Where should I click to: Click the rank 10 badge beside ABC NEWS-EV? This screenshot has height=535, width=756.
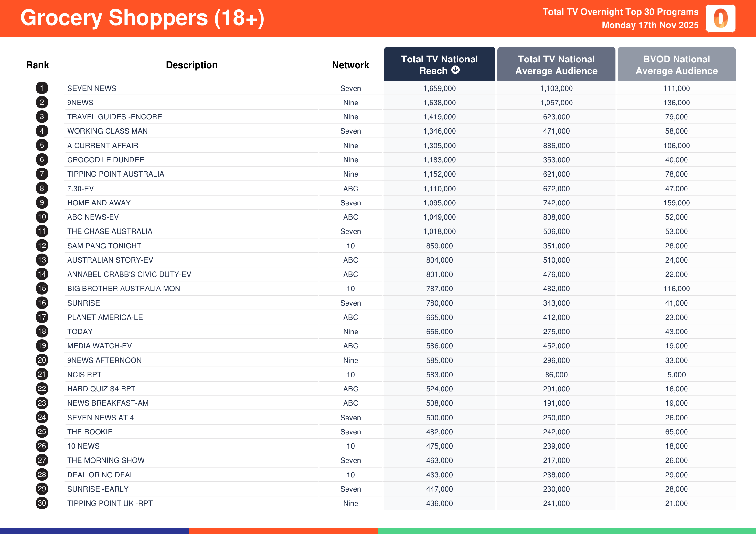coord(41,217)
